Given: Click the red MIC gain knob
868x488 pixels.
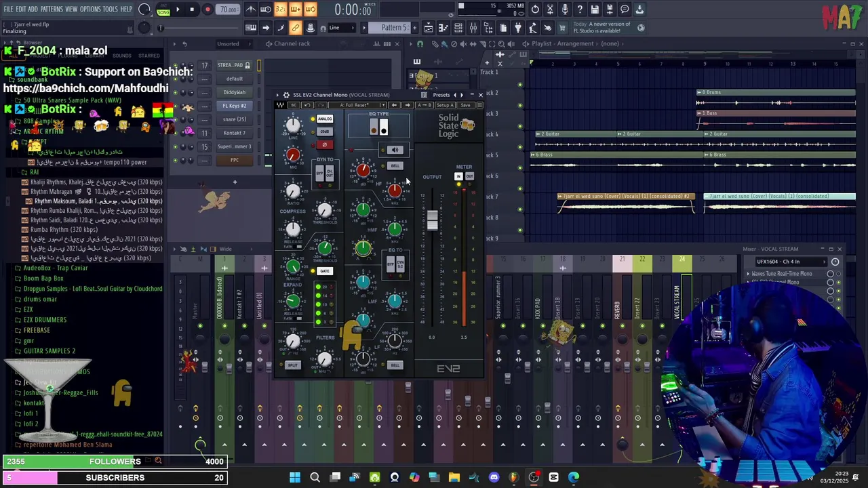Looking at the screenshot, I should (x=293, y=155).
